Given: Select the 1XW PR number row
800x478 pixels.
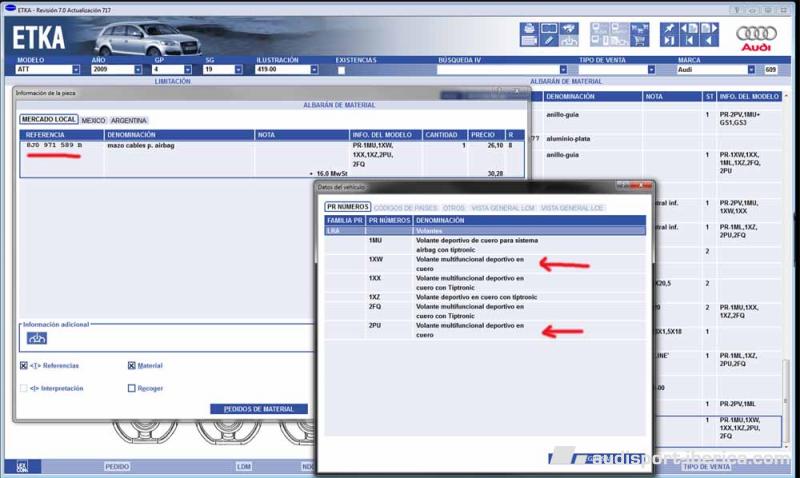Looking at the screenshot, I should [485, 264].
